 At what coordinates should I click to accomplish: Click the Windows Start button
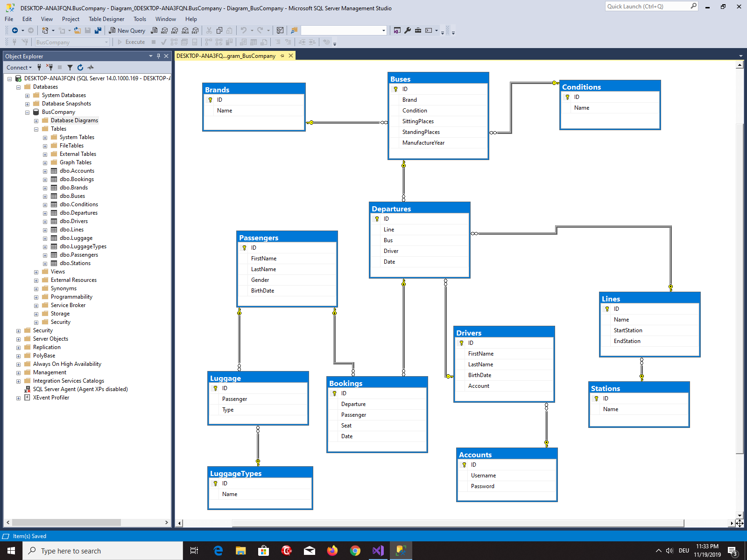11,551
